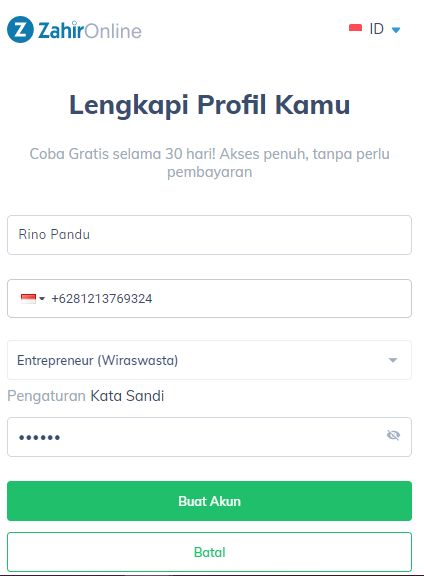Click the arrow at the occupation field's right
424x576 pixels.
click(x=393, y=360)
